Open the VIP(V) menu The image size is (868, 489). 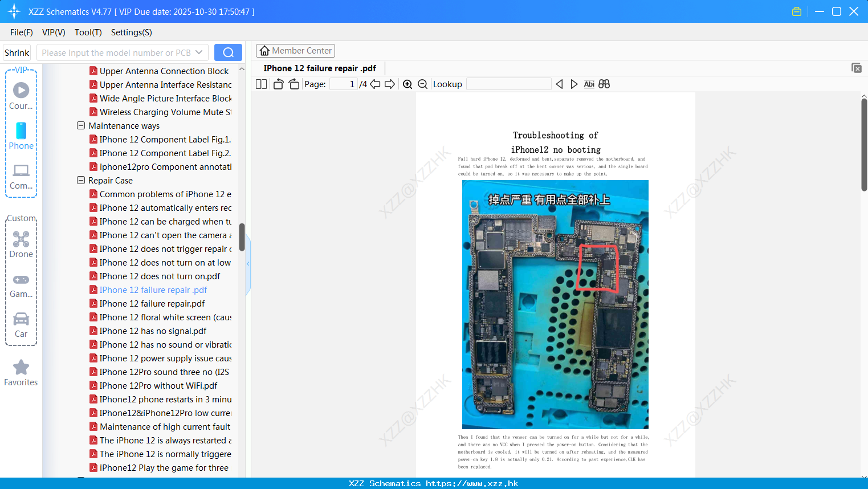(54, 32)
